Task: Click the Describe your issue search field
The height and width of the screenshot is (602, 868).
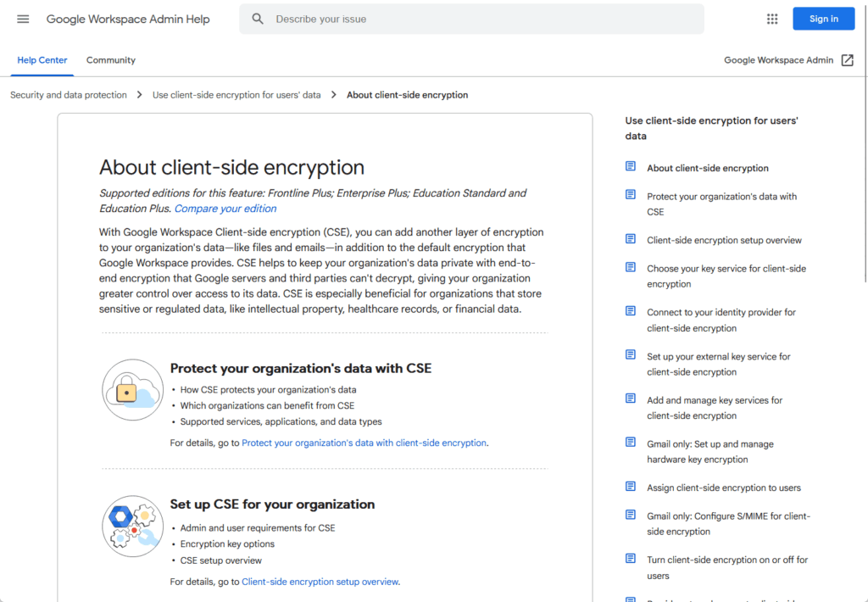Action: pyautogui.click(x=471, y=19)
